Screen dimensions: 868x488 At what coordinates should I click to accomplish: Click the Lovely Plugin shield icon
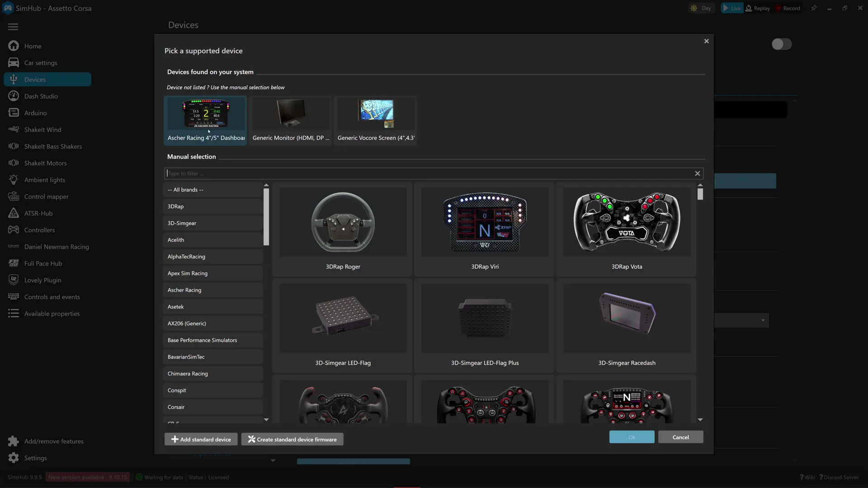(14, 280)
